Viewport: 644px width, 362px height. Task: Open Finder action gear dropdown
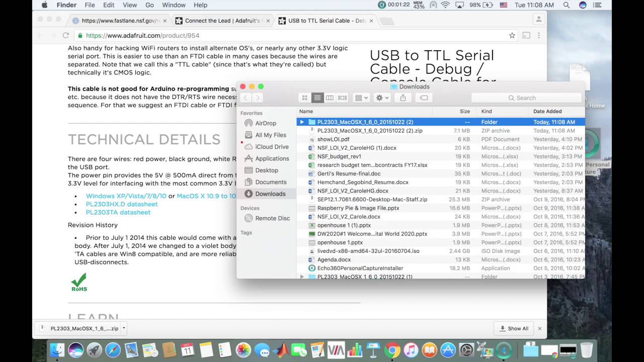tap(382, 98)
